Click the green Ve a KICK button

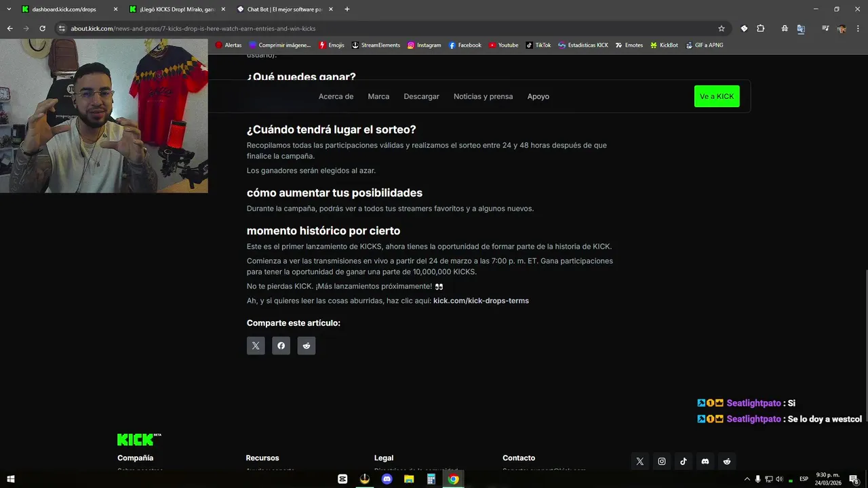(x=717, y=96)
